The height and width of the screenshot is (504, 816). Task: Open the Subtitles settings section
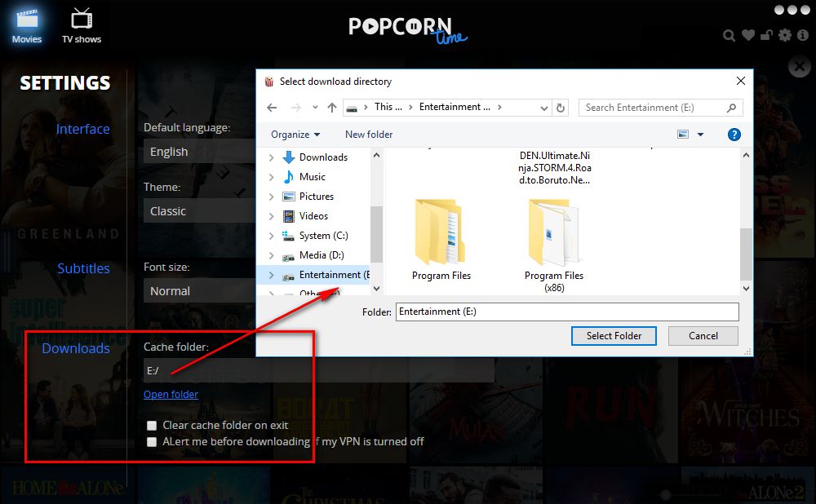tap(83, 268)
